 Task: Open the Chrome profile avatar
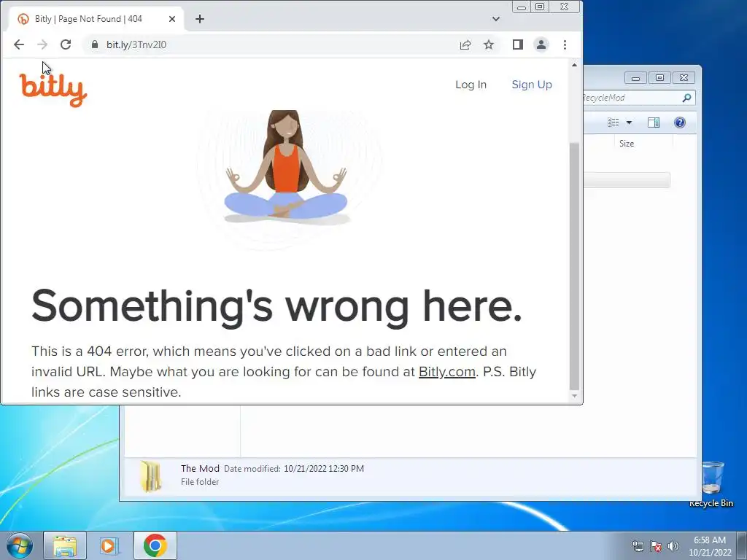(x=541, y=44)
